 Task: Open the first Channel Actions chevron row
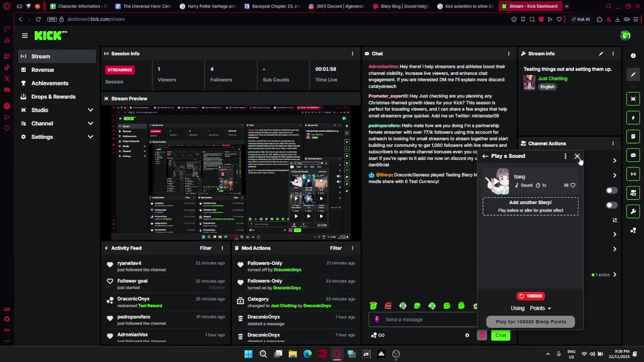[614, 161]
